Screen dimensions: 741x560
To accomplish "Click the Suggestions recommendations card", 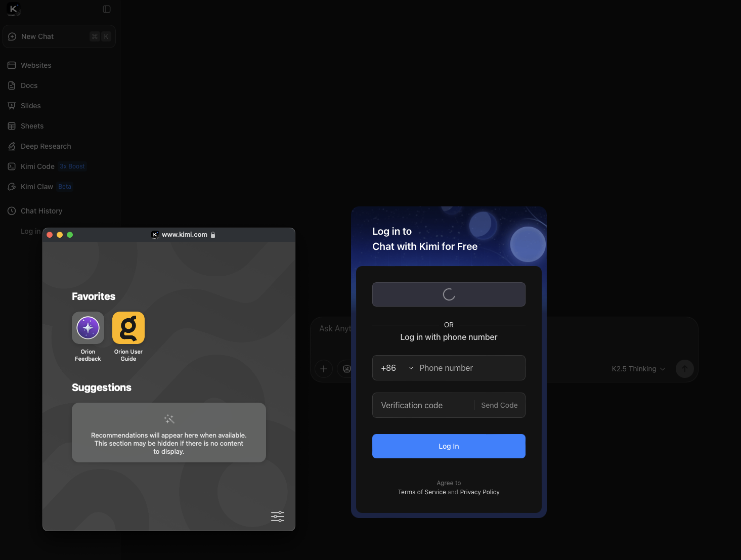I will [169, 433].
